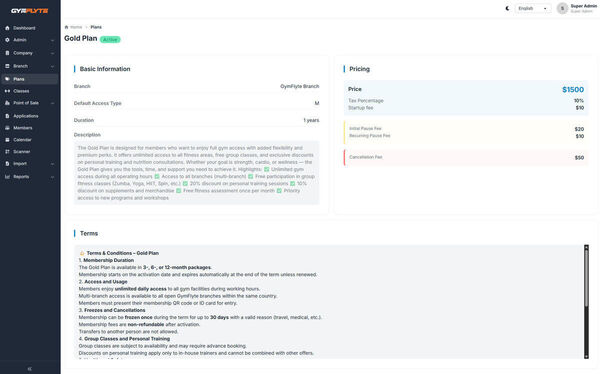
Task: Click the GymFlyte logo
Action: pyautogui.click(x=29, y=11)
